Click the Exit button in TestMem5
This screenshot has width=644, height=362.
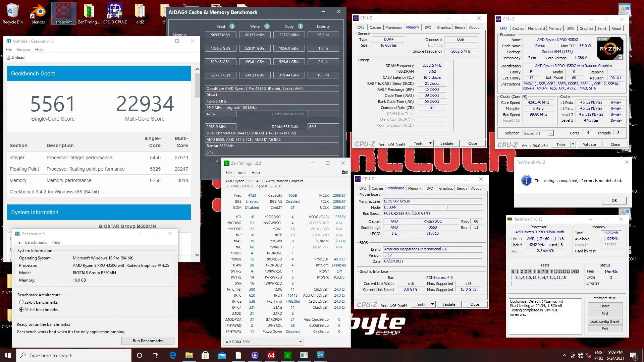click(x=605, y=329)
